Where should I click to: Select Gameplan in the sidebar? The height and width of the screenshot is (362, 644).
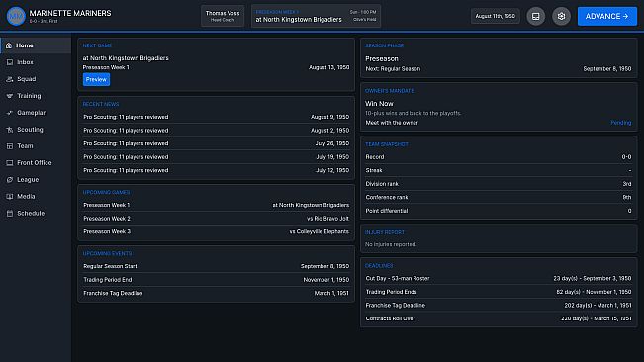pos(36,113)
